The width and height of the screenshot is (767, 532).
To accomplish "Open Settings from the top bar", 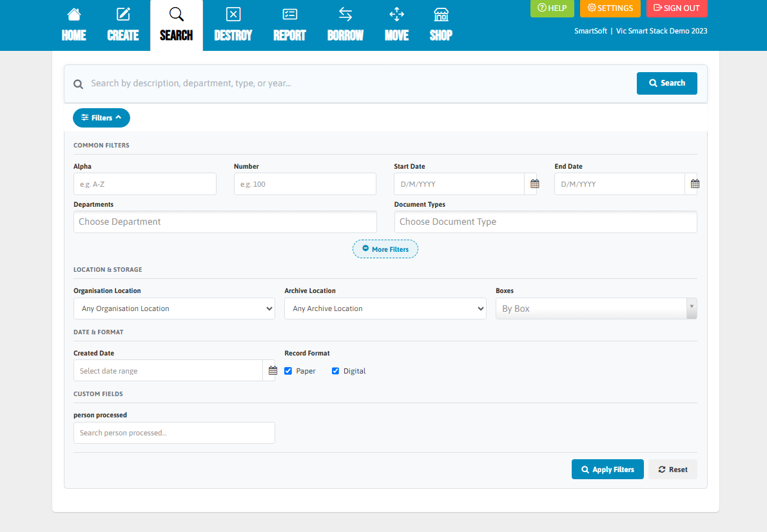I will tap(610, 8).
